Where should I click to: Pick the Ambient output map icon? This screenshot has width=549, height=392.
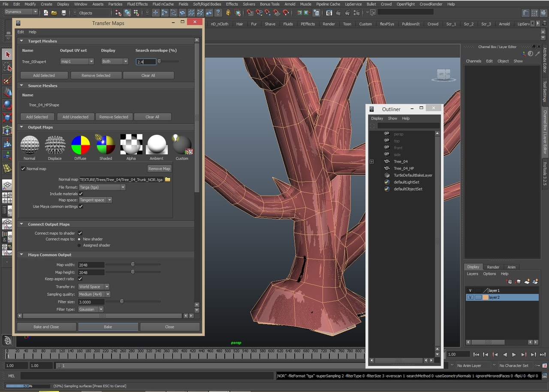[157, 145]
